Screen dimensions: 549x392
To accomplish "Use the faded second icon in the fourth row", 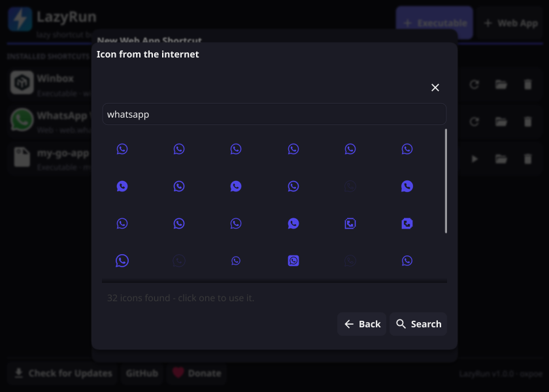I will coord(179,261).
